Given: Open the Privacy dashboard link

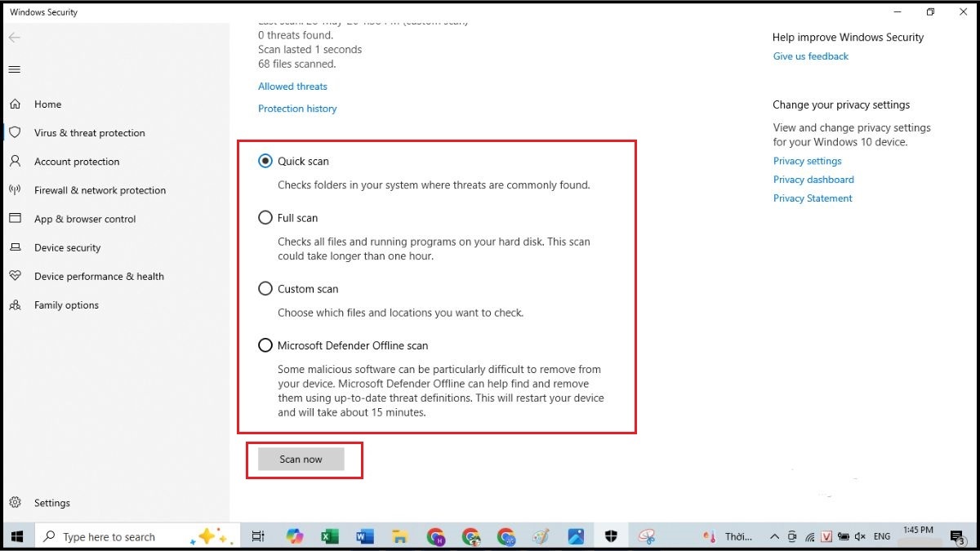Looking at the screenshot, I should [813, 180].
